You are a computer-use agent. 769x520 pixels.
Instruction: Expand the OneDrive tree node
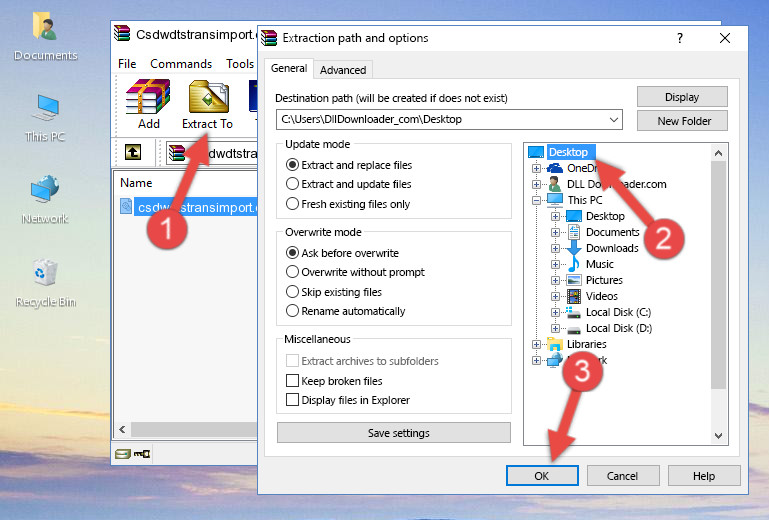click(x=536, y=168)
